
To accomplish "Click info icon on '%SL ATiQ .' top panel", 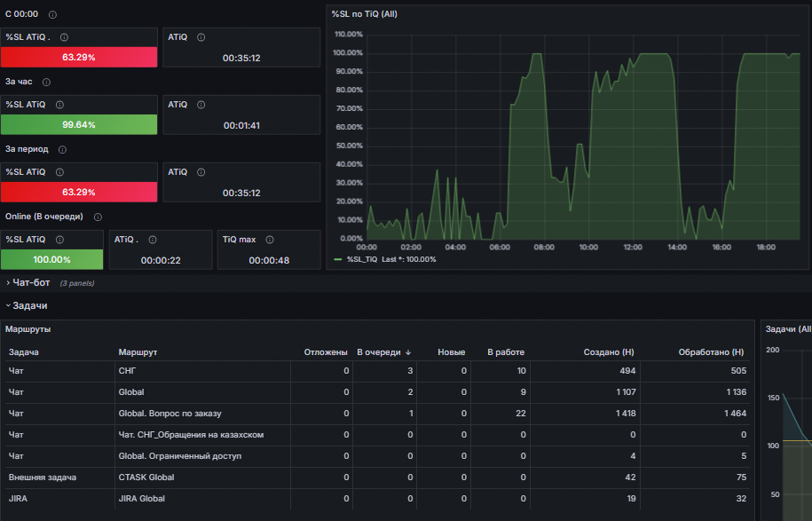I will (x=64, y=37).
